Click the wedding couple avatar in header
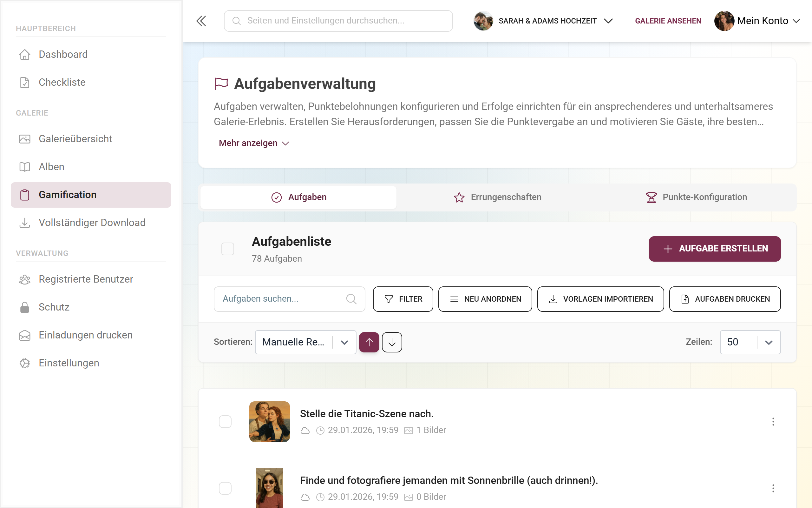The image size is (812, 508). 483,21
